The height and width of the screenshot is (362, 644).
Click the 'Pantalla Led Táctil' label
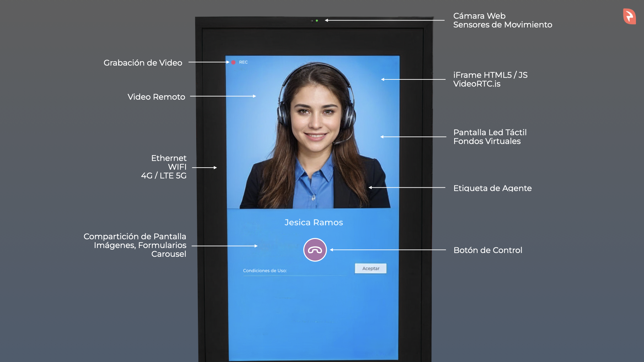pos(490,132)
